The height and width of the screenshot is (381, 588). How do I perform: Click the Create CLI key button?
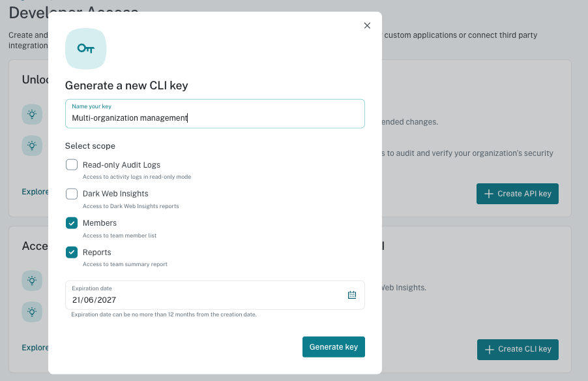click(x=518, y=350)
